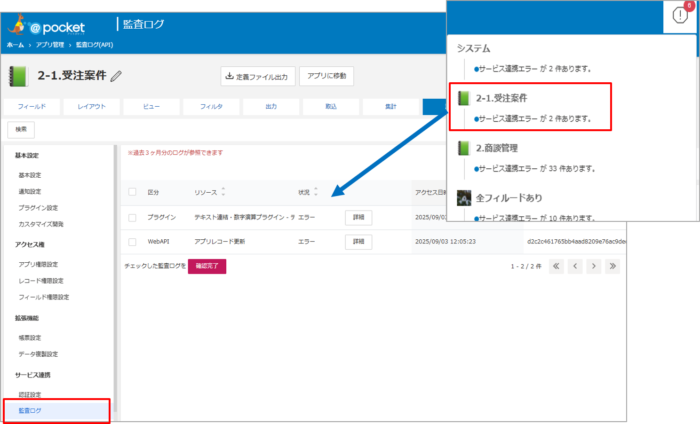This screenshot has height=424, width=700.
Task: Check the WebAPI log row checkbox
Action: pos(133,241)
